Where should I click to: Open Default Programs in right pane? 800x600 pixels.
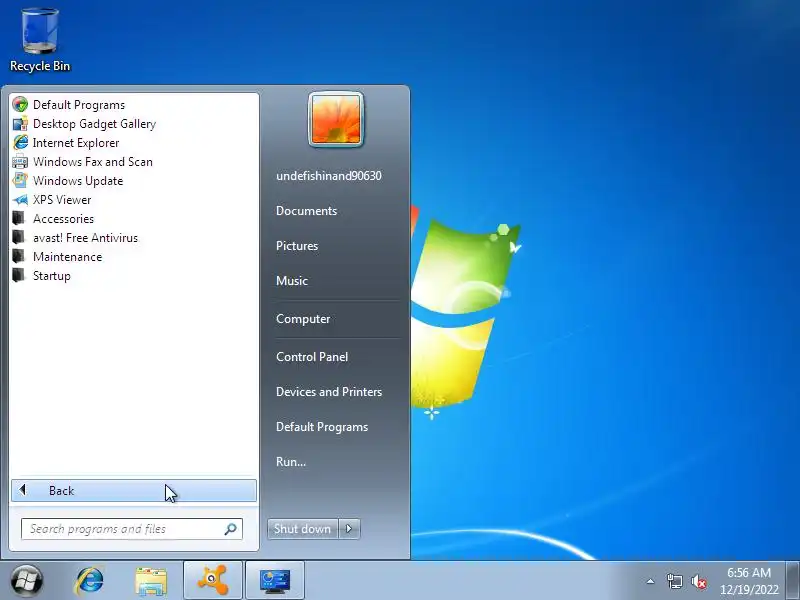pos(322,427)
